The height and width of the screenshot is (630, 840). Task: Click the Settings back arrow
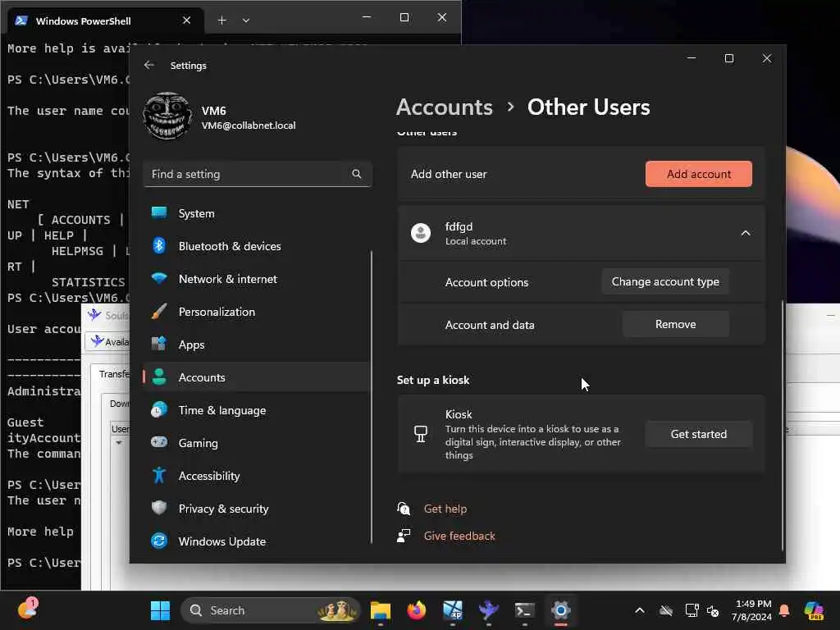[x=149, y=65]
